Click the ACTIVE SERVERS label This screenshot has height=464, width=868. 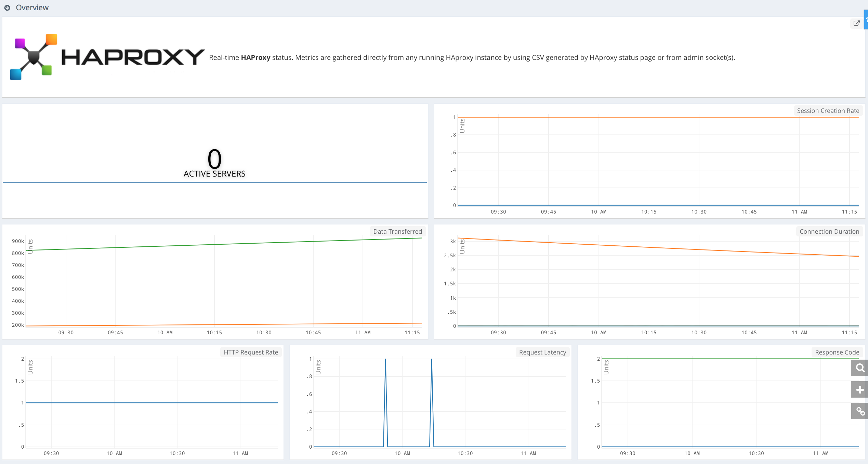214,173
